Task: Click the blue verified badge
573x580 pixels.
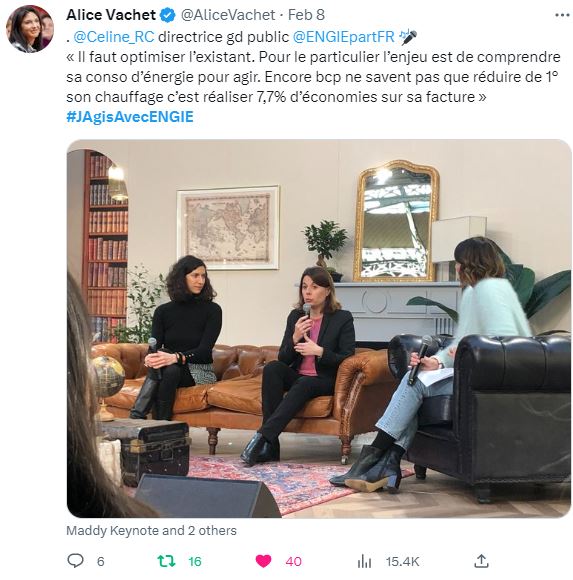Action: 168,15
